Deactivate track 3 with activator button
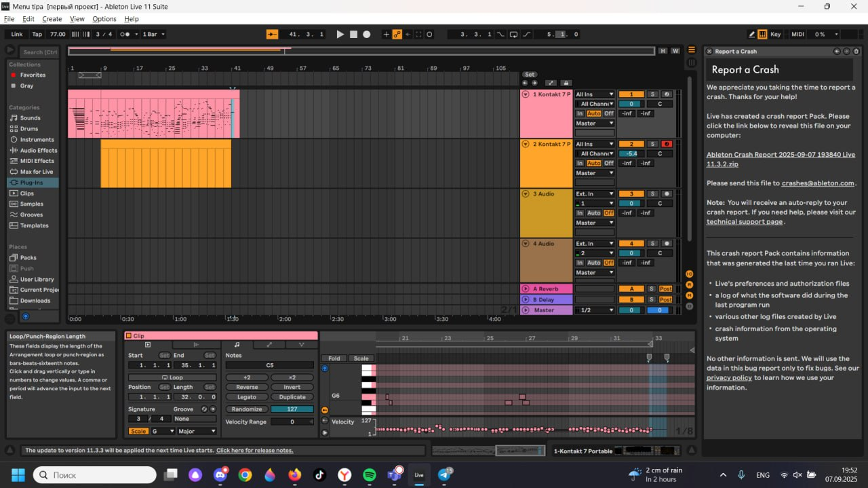The width and height of the screenshot is (868, 488). click(x=631, y=194)
